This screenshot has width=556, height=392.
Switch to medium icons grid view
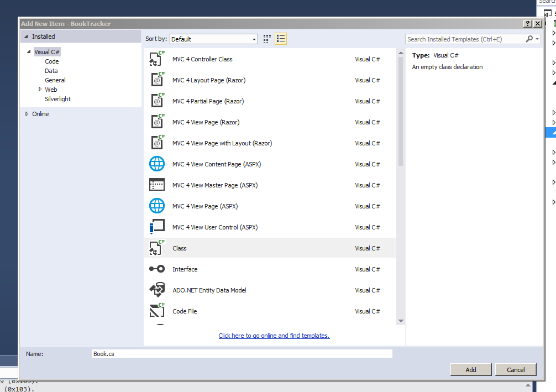(x=267, y=39)
